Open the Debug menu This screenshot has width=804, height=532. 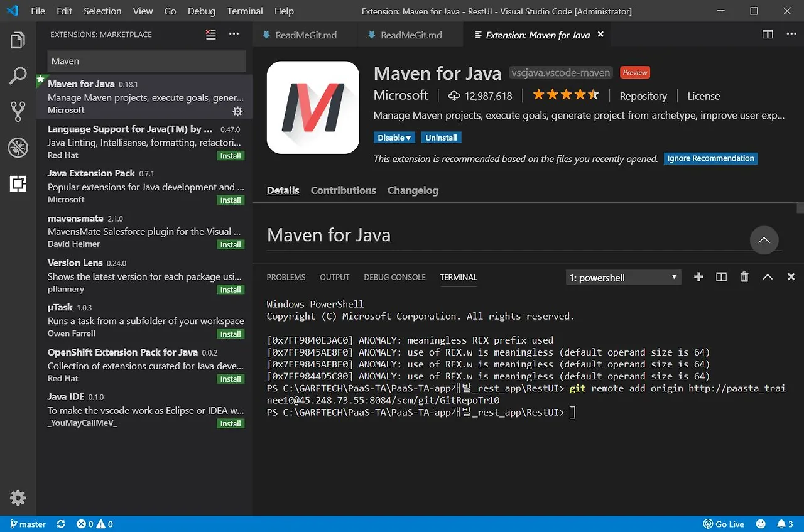point(201,11)
